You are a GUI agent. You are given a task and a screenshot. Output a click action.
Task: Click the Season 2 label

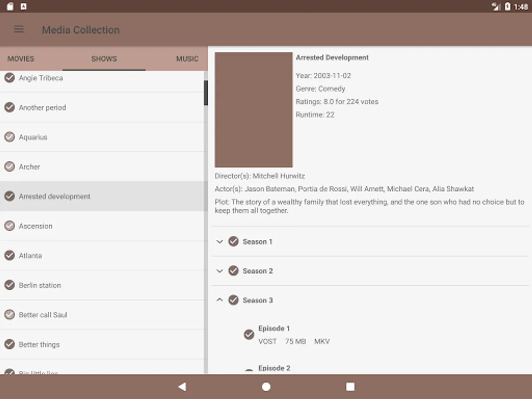click(x=258, y=271)
